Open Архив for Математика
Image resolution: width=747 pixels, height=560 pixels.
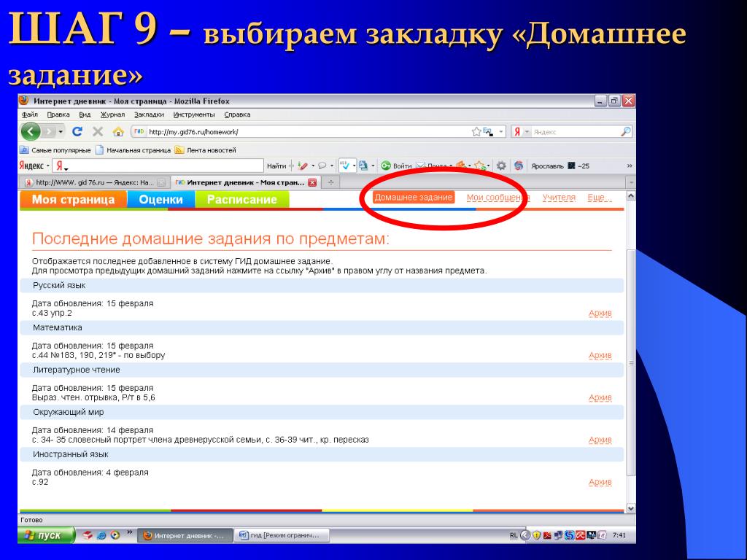(x=600, y=355)
